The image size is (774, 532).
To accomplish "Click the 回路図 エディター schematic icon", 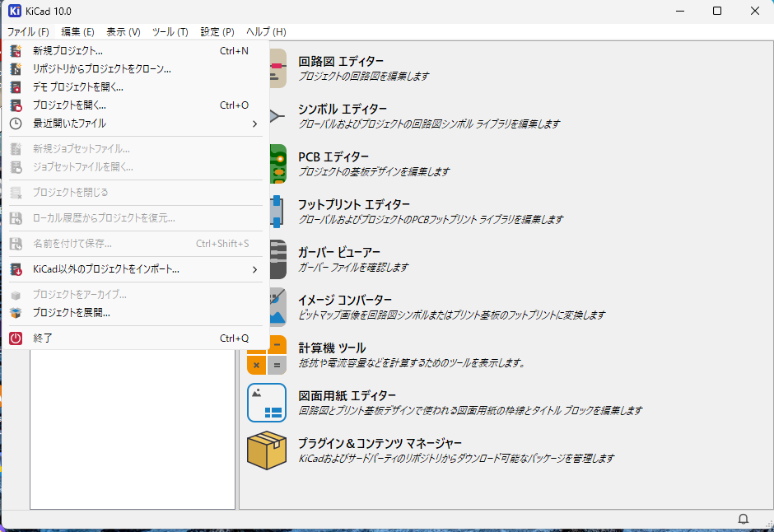I will click(278, 68).
